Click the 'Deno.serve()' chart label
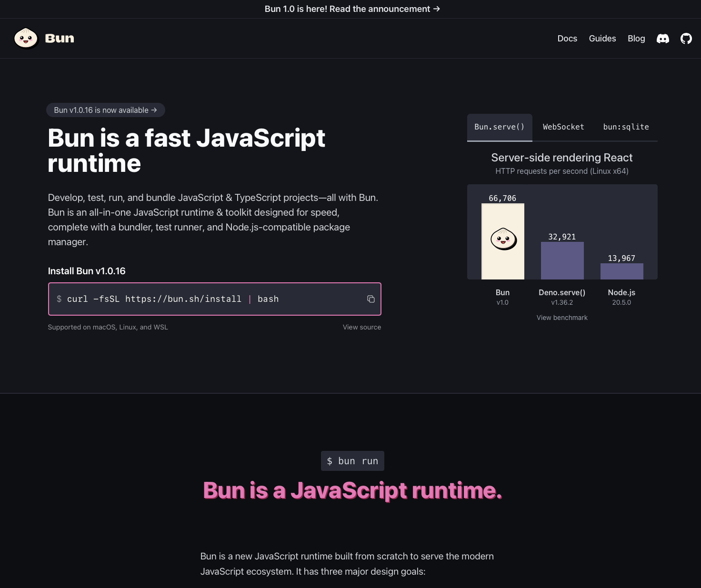Viewport: 701px width, 588px height. click(x=562, y=292)
